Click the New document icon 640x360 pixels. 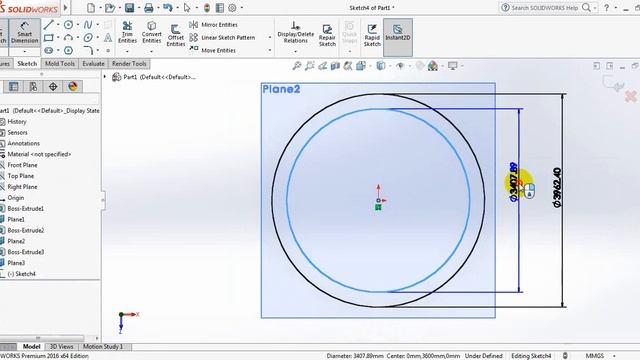[91, 8]
